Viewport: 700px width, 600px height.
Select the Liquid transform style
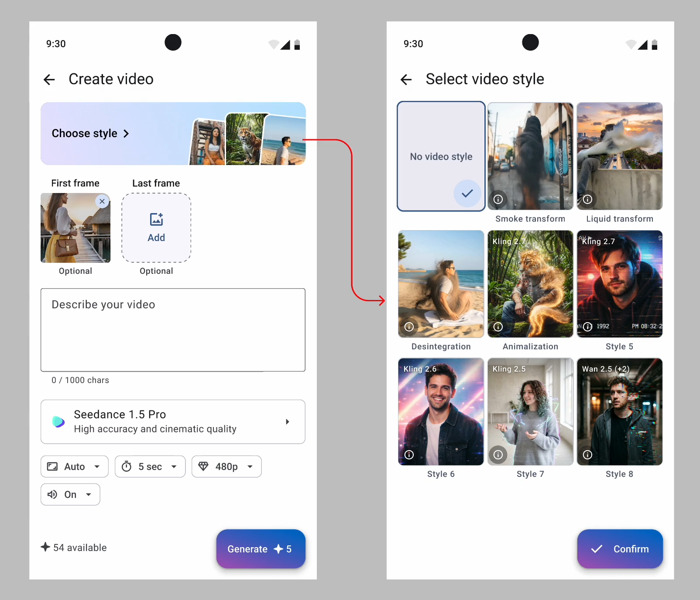(620, 156)
